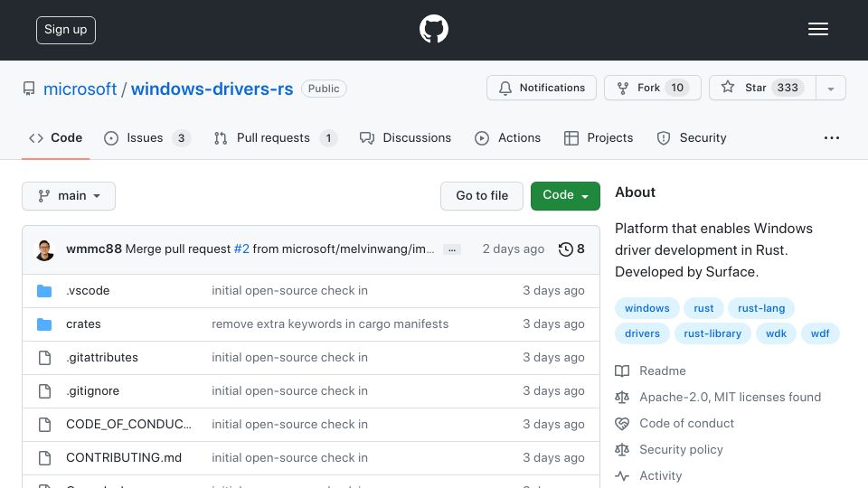Open the wmmc88 author link
The image size is (868, 488).
coord(93,249)
